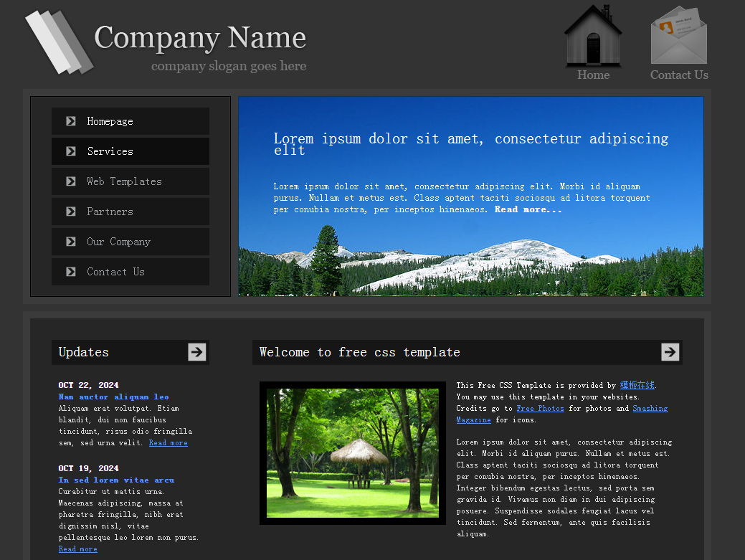Select Web Templates menu item
Screen dimensions: 745x560
[124, 181]
